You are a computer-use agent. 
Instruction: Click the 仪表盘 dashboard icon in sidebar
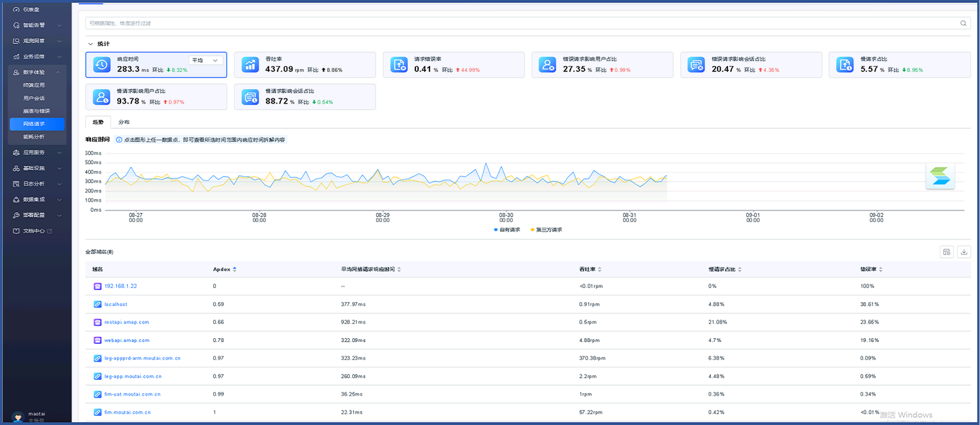point(16,10)
